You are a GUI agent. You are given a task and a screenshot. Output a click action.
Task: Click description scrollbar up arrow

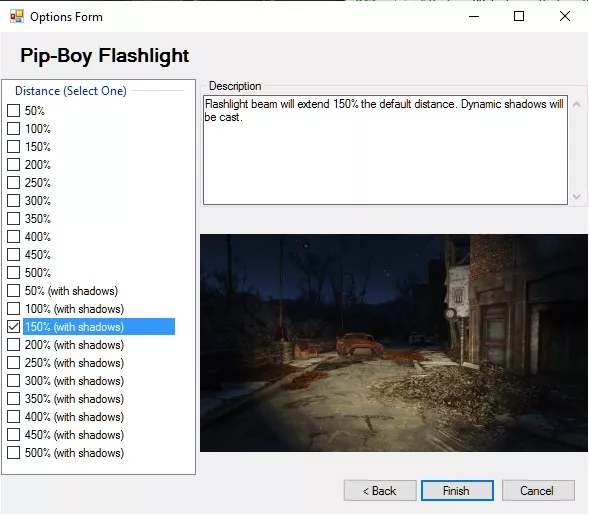point(577,104)
